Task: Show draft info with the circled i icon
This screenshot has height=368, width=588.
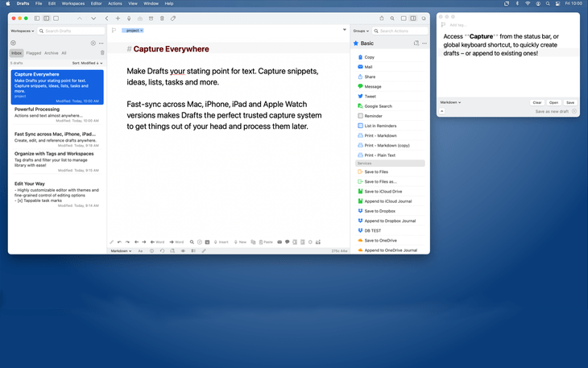Action: (x=151, y=251)
